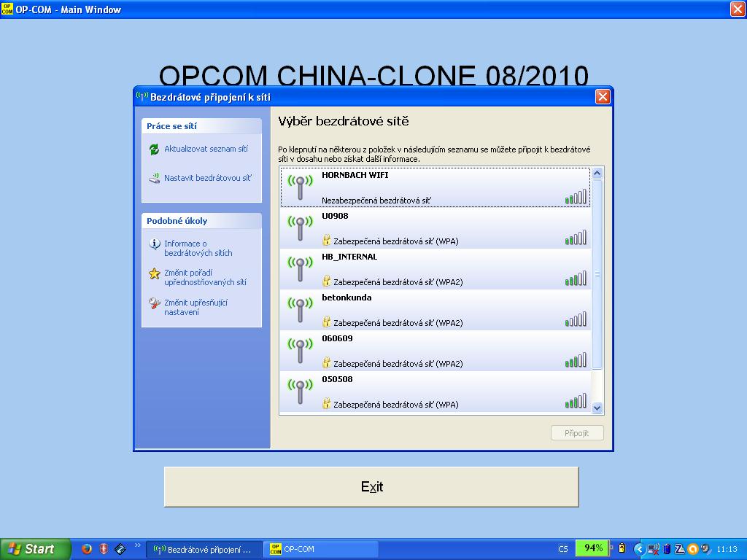Close the Bezdrátové připojení k síti dialog
747x560 pixels.
pyautogui.click(x=602, y=97)
